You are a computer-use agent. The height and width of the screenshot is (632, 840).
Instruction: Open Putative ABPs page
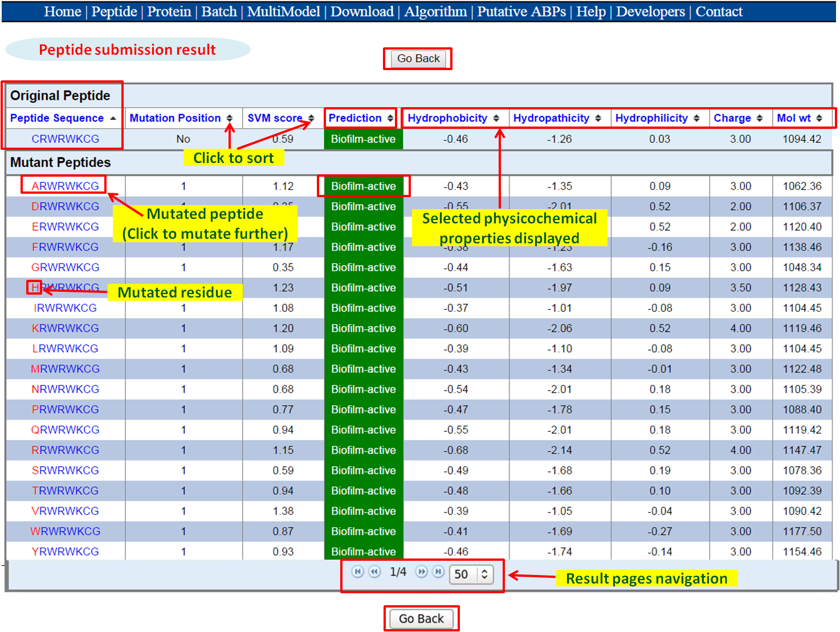[x=521, y=11]
